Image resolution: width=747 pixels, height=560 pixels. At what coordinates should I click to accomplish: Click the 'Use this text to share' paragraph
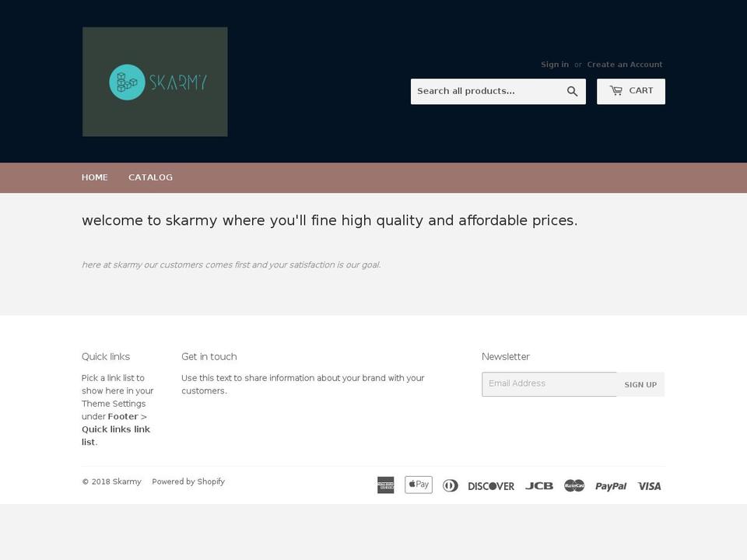click(303, 384)
